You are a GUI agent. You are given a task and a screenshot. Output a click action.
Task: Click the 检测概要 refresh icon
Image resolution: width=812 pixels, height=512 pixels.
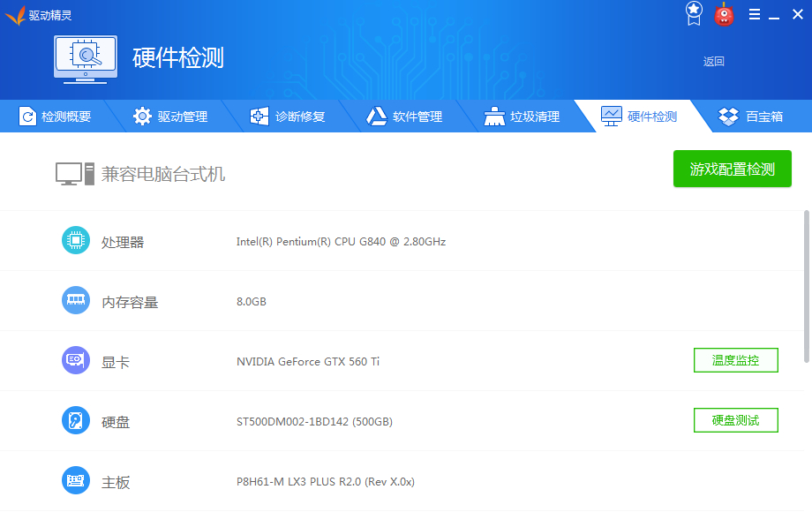(x=27, y=117)
